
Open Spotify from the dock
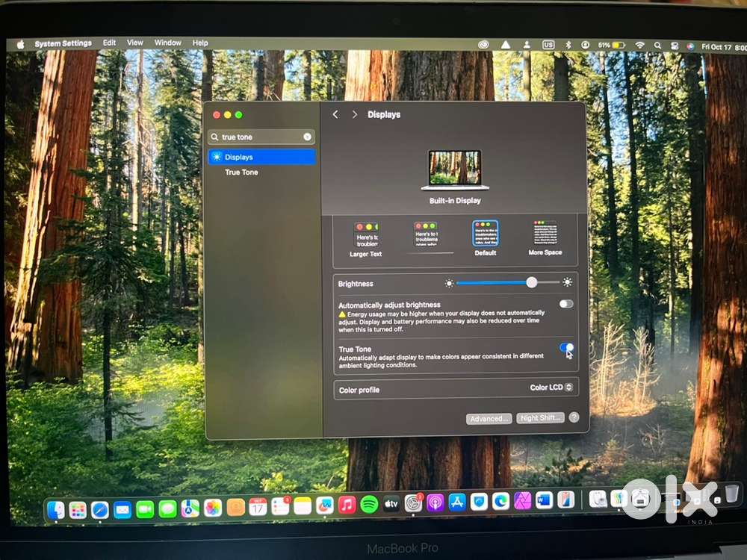[x=369, y=505]
